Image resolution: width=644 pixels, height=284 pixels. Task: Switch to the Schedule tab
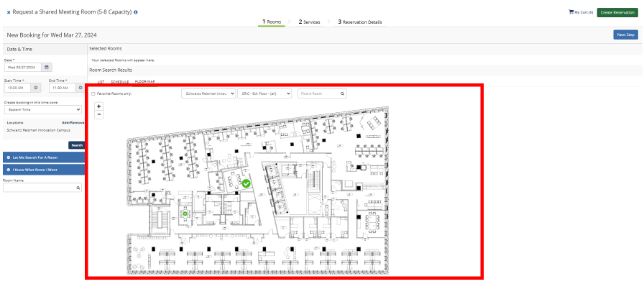pos(119,82)
